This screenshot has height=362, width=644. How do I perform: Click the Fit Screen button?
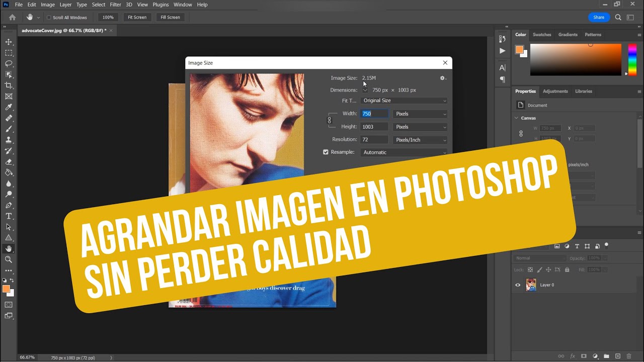(x=137, y=17)
